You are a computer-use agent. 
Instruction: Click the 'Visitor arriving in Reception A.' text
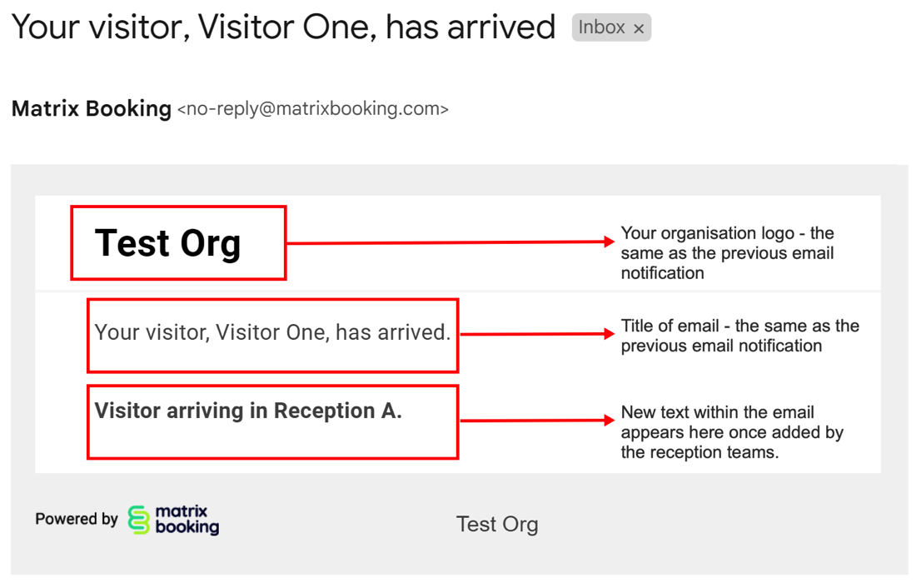click(x=248, y=411)
